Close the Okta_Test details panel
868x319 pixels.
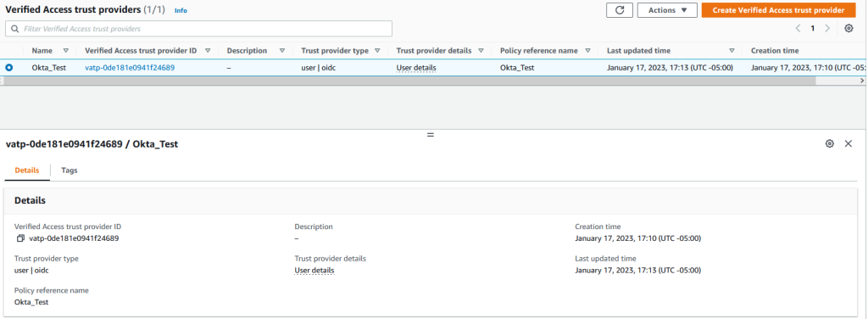(x=849, y=143)
